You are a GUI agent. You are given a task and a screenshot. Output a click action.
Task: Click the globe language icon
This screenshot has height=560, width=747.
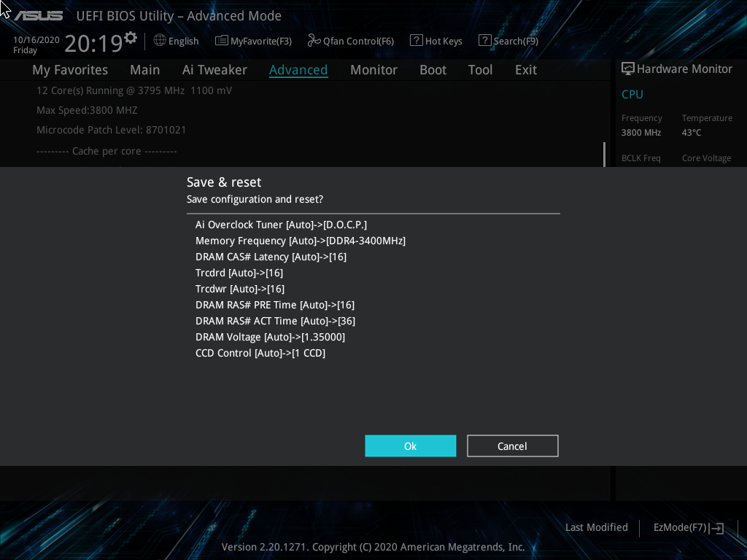[x=160, y=41]
